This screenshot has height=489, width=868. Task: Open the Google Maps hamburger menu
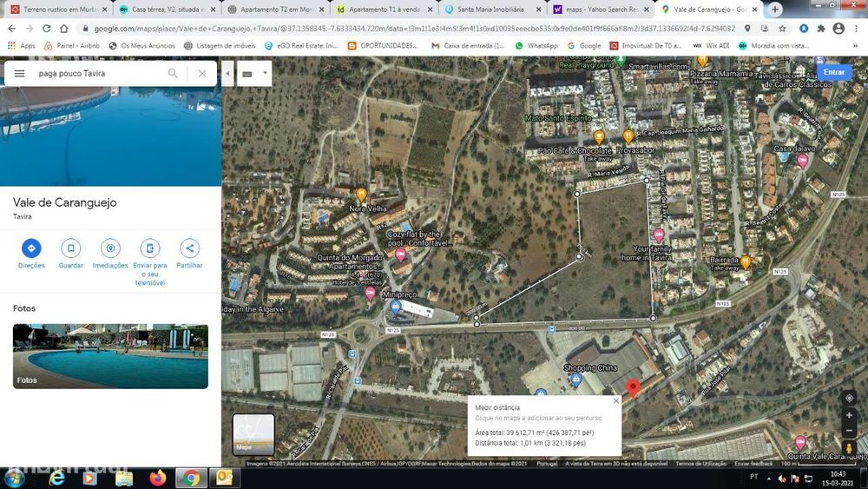(19, 73)
